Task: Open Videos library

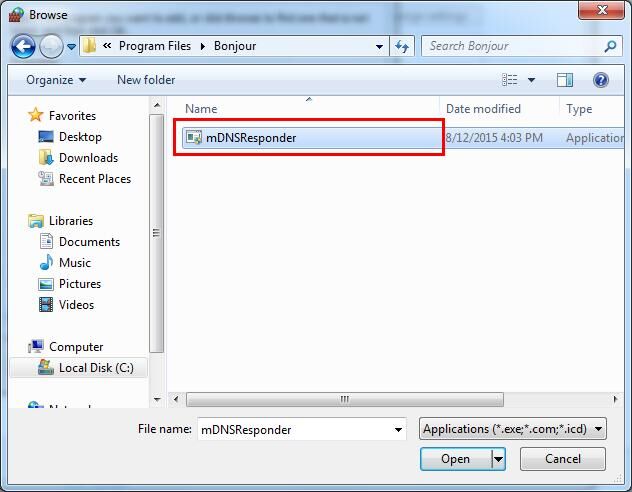Action: 76,304
